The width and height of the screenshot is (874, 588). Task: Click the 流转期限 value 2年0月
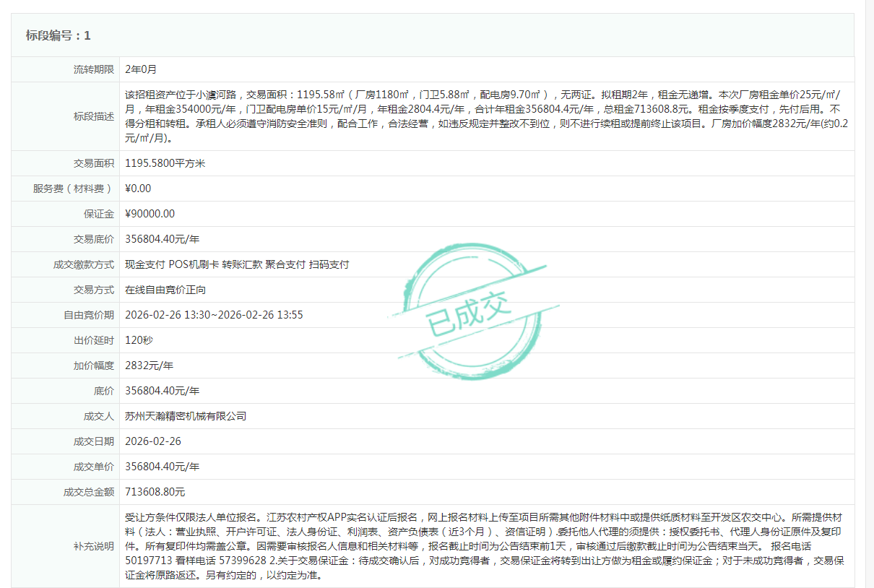click(141, 69)
